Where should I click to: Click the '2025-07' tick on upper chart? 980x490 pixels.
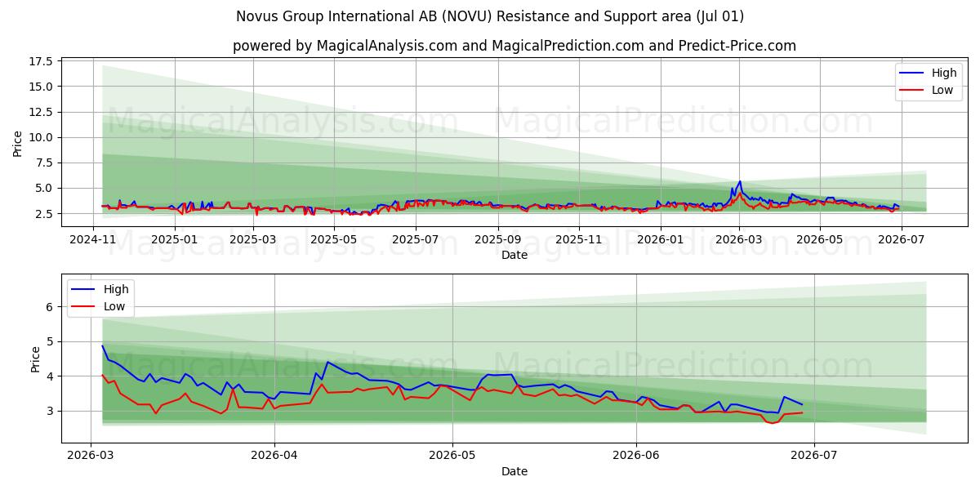[x=416, y=239]
